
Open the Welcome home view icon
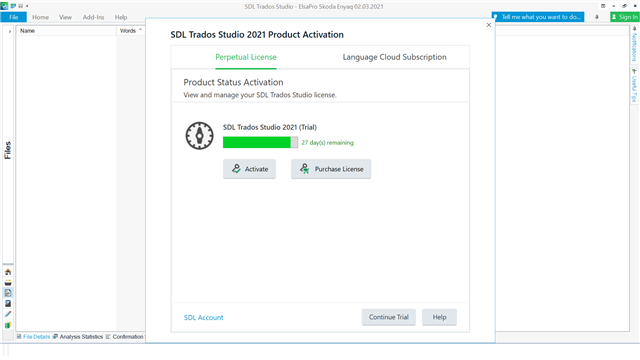coord(8,272)
